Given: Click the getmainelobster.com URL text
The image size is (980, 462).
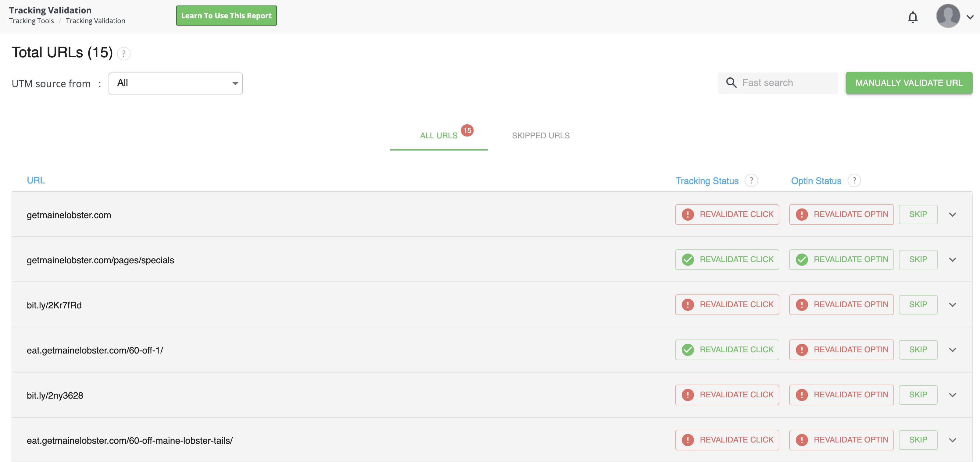Looking at the screenshot, I should click(x=69, y=215).
